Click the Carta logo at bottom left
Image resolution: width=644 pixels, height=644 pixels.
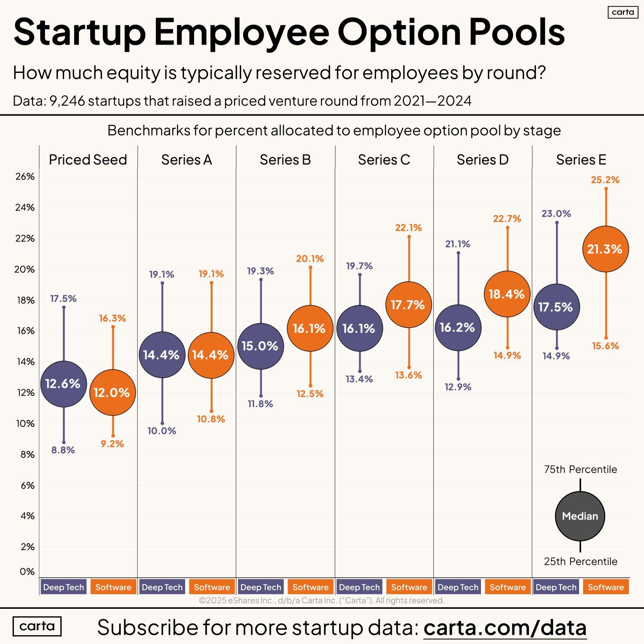pyautogui.click(x=37, y=626)
